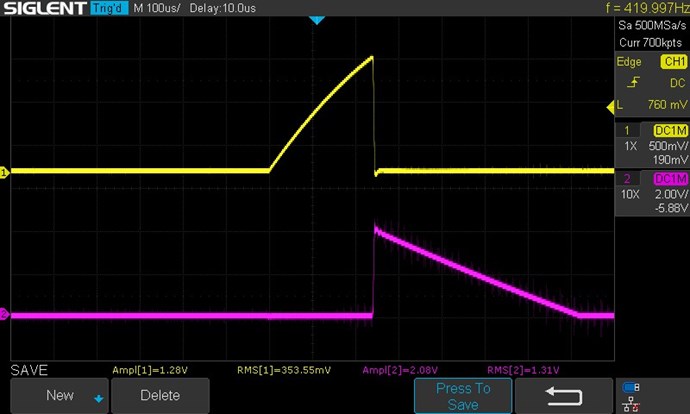Click the 190mV channel 1 offset
The image size is (690, 414).
pos(670,160)
